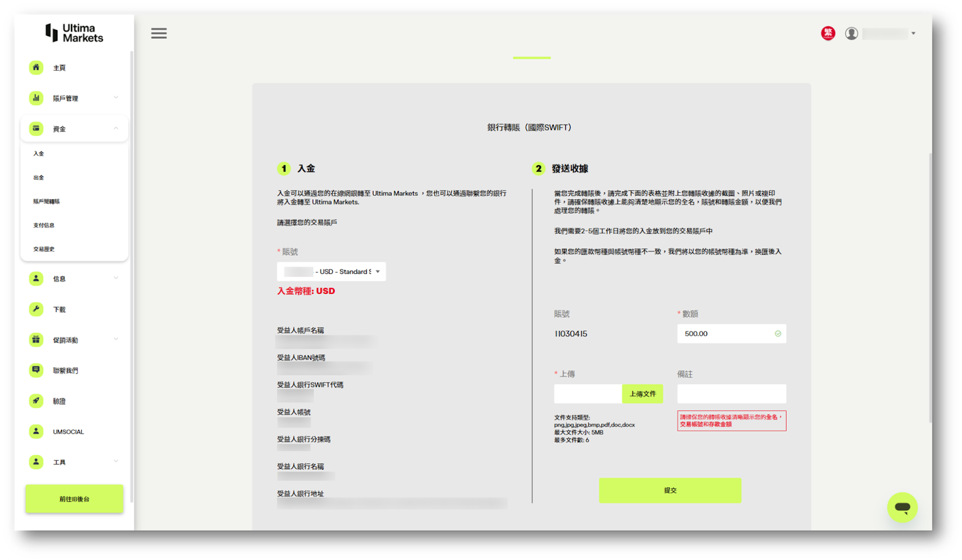This screenshot has height=560, width=962.
Task: Open the 主頁 home icon
Action: 36,67
